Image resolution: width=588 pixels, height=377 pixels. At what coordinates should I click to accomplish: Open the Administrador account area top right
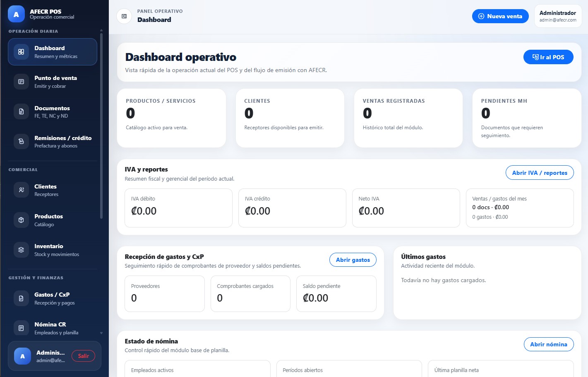click(x=558, y=16)
